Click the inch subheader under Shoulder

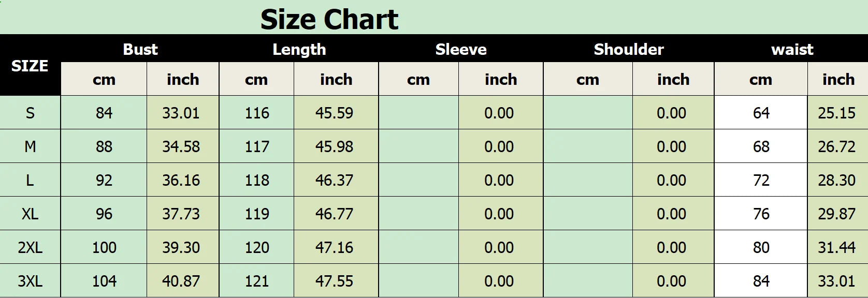673,80
